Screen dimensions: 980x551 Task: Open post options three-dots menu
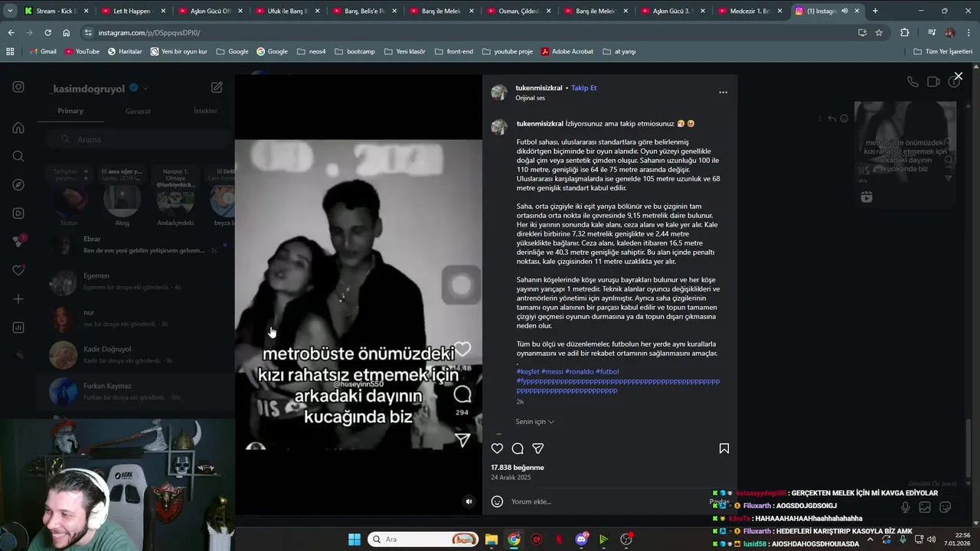click(723, 92)
